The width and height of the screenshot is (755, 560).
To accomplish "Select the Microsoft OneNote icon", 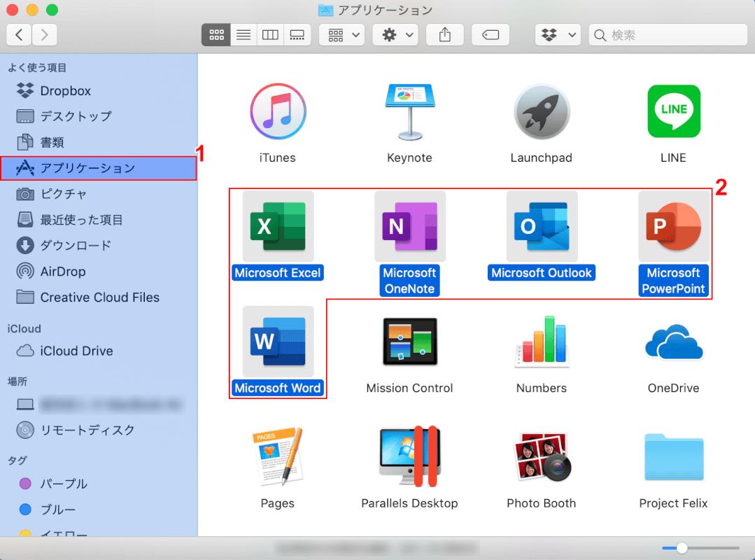I will (x=410, y=226).
